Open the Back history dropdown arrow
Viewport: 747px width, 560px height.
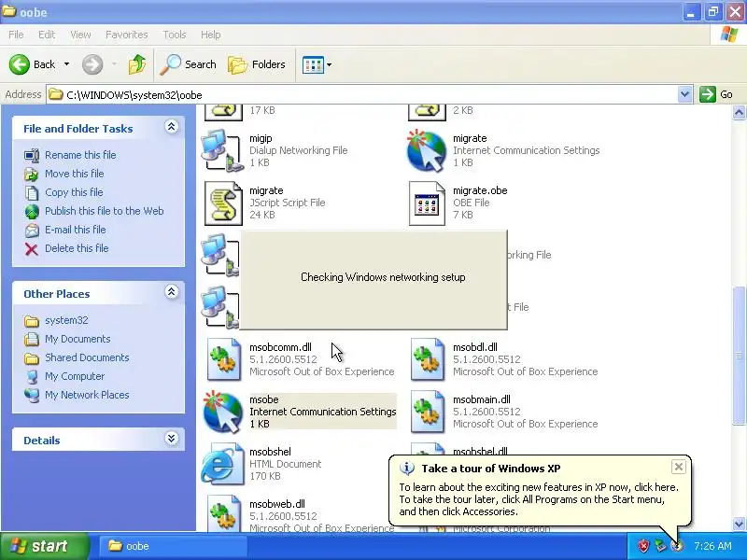66,64
